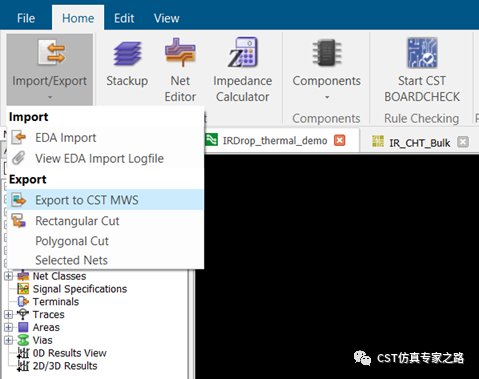This screenshot has height=379, width=479.
Task: Click the Signal Specifications tree icon
Action: pos(23,289)
